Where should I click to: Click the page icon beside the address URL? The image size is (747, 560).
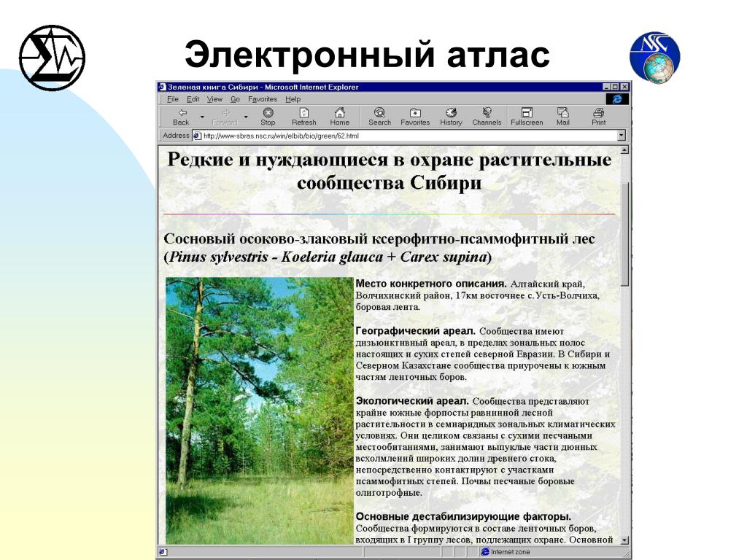(197, 136)
